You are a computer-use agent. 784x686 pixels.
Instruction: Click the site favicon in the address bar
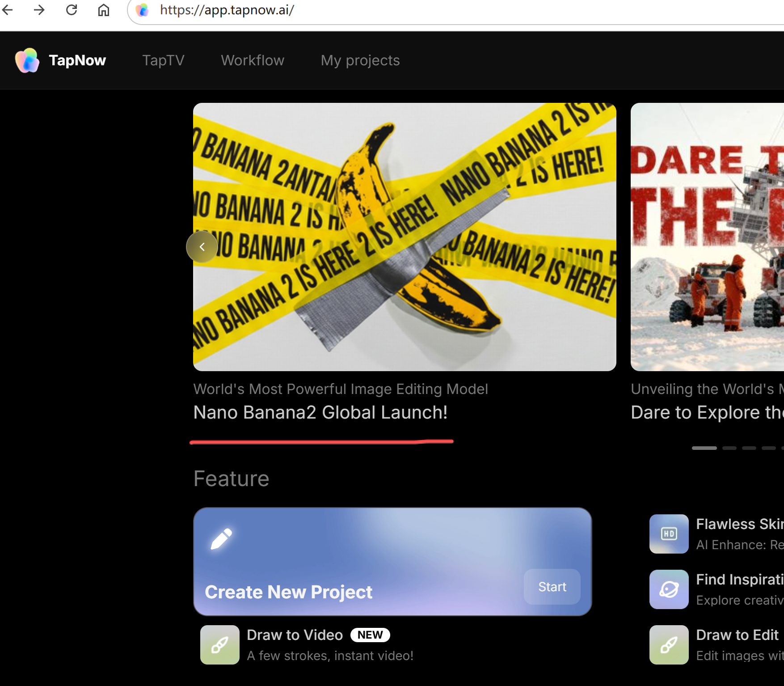click(142, 10)
